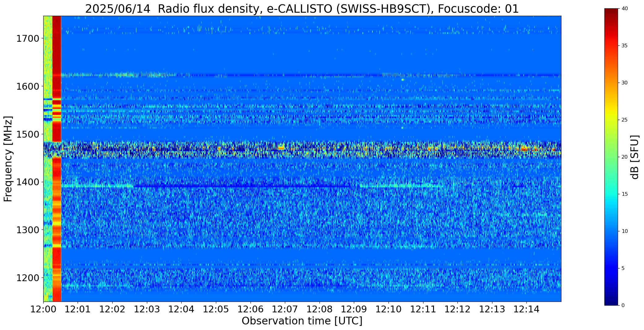Click the 12:14 time tick label

click(527, 309)
